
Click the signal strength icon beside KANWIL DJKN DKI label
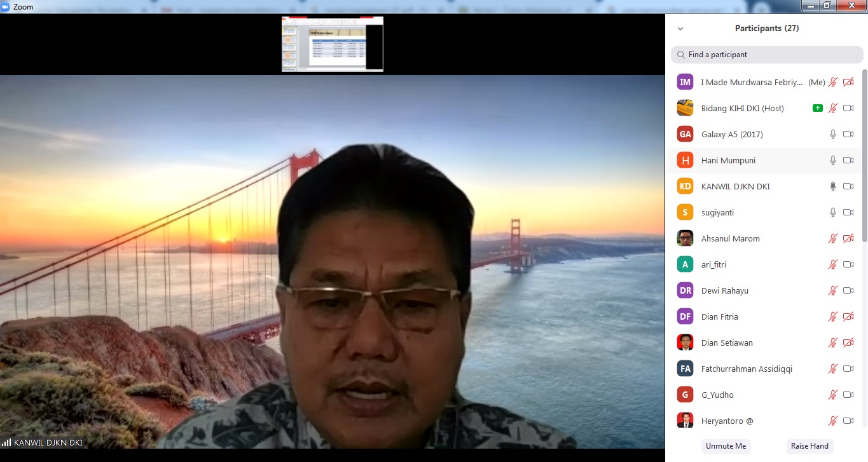coord(7,442)
